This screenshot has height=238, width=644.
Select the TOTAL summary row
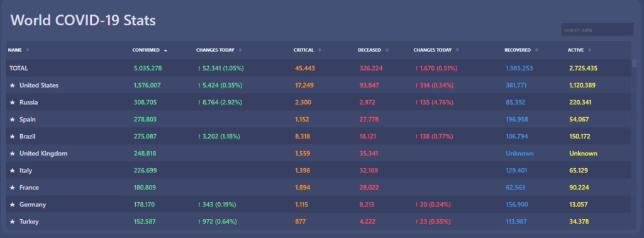tap(319, 68)
